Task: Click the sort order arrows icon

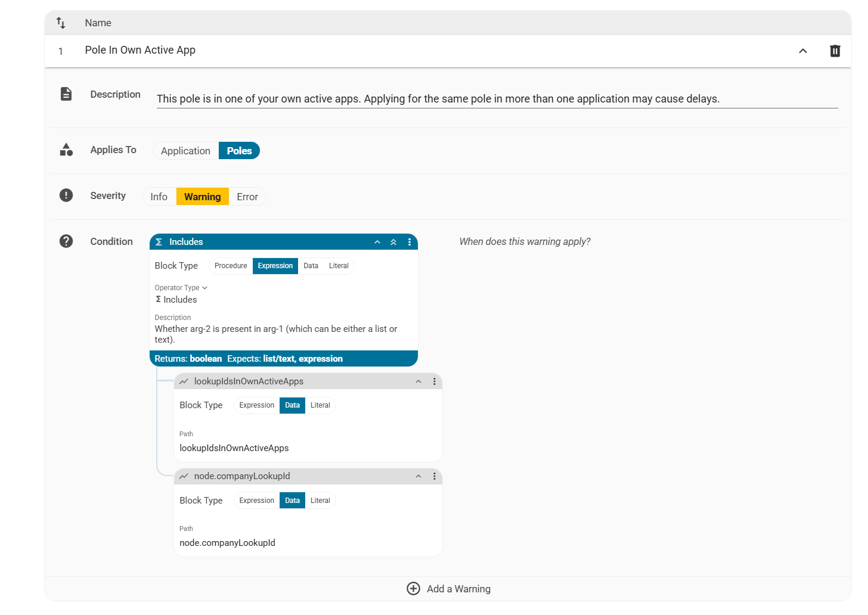Action: point(61,23)
